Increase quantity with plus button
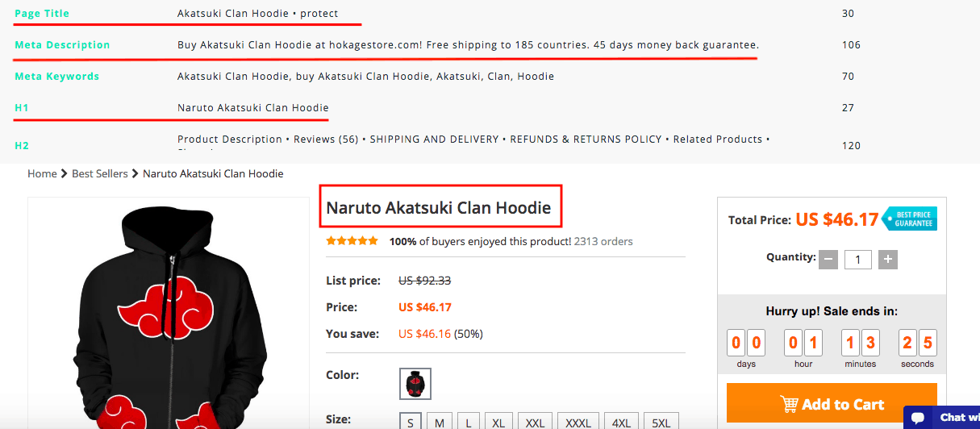 point(887,260)
